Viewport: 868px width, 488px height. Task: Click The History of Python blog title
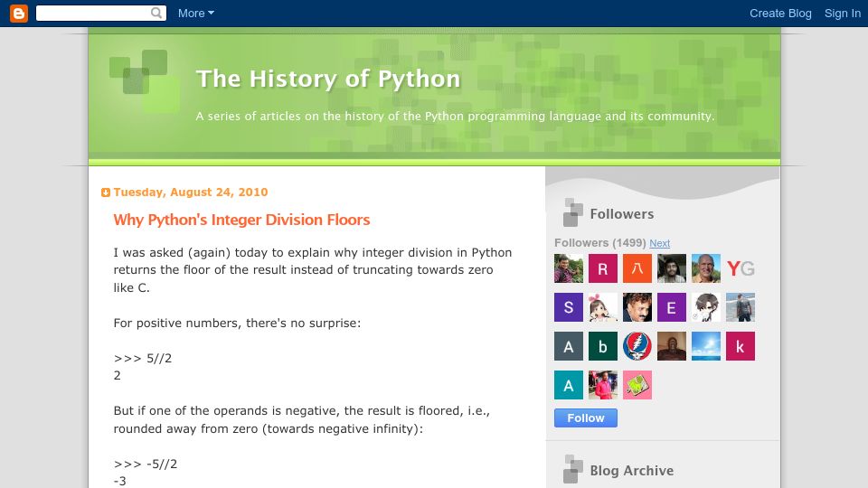[x=328, y=79]
